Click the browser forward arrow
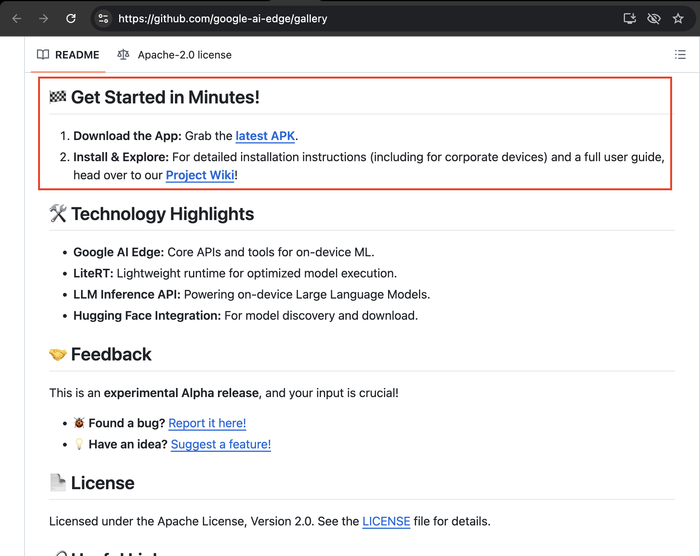Image resolution: width=700 pixels, height=556 pixels. coord(43,18)
